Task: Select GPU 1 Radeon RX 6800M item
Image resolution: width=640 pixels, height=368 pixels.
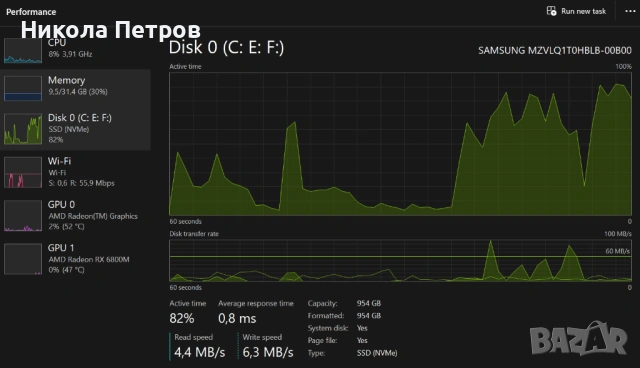Action: coord(76,259)
